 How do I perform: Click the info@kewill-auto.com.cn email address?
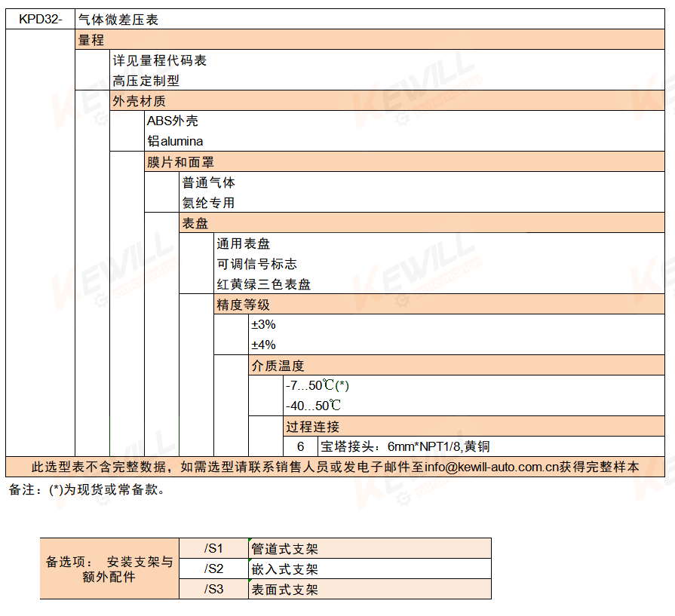[491, 467]
